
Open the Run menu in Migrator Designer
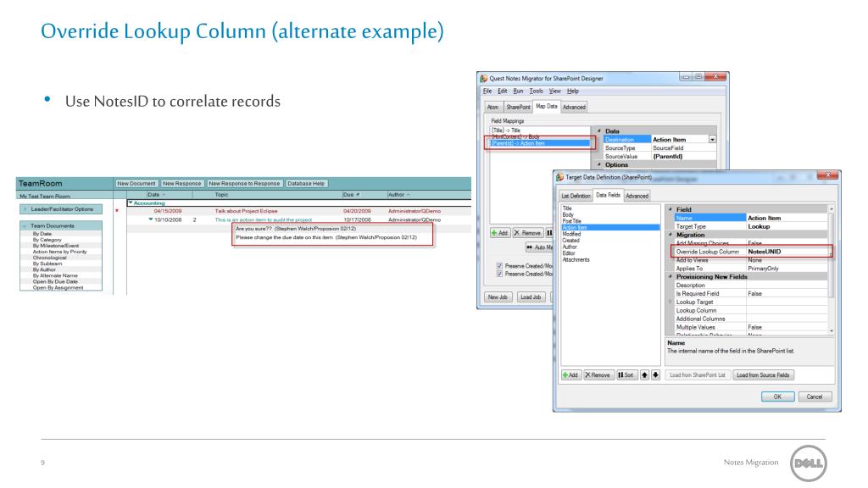(518, 91)
